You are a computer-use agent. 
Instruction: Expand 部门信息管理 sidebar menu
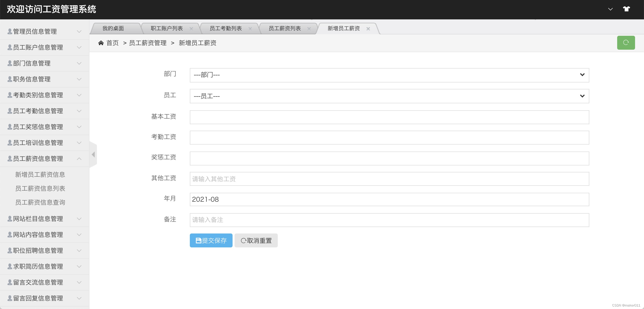(44, 63)
